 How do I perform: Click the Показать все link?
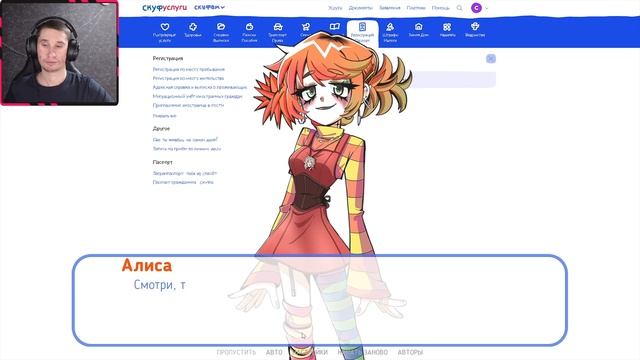click(x=164, y=116)
